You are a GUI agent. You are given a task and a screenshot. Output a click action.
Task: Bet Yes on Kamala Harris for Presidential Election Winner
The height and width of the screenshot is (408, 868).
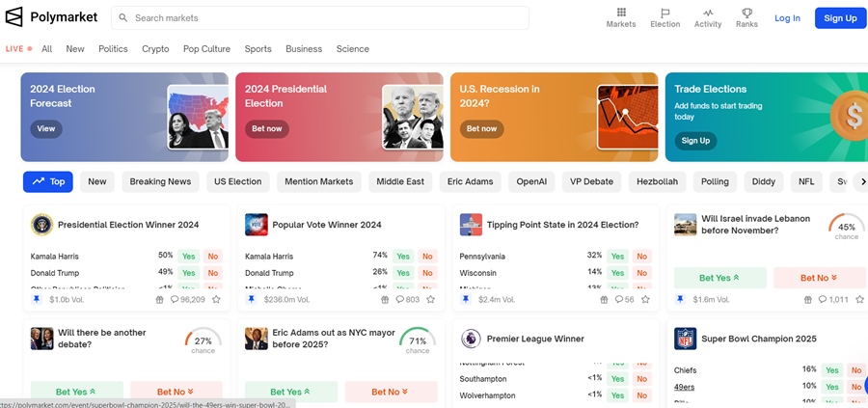[189, 257]
